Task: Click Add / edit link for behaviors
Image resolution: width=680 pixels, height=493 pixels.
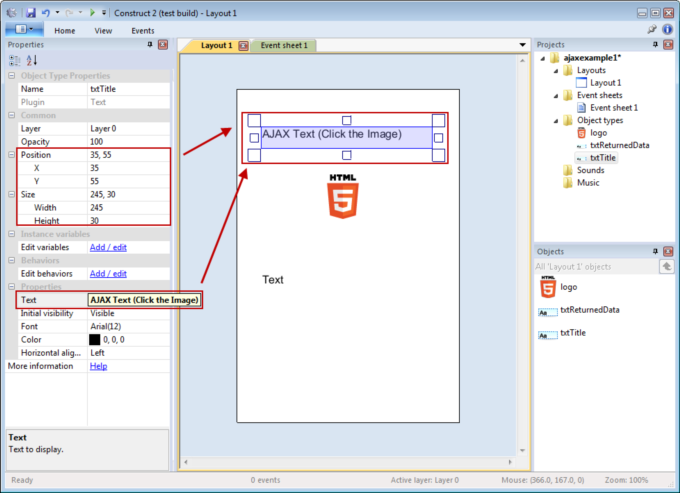Action: click(108, 274)
